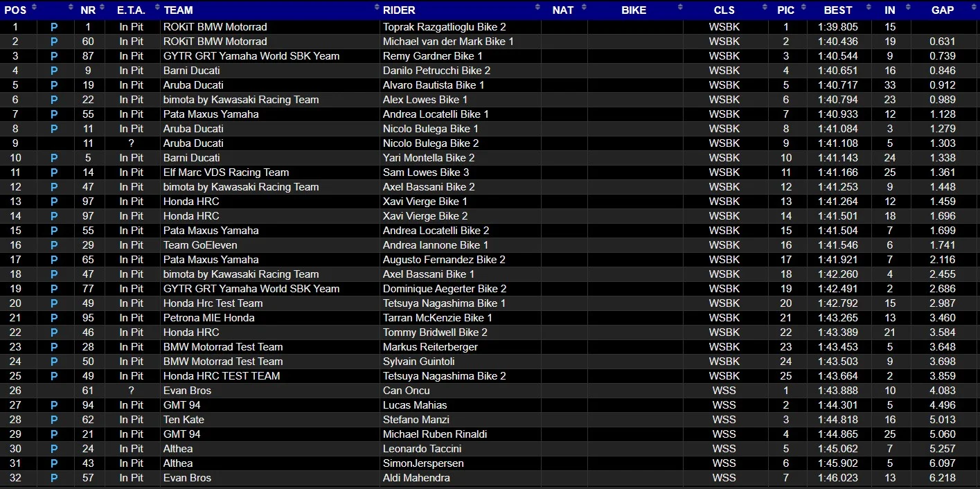Click team 'Elf Marc VDS Racing Team'
Viewport: 980px width, 489px height.
point(226,172)
